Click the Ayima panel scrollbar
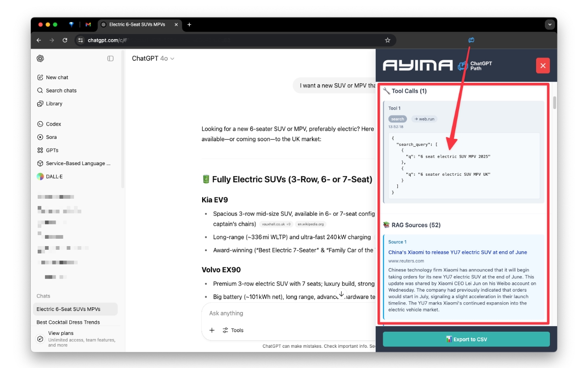The image size is (588, 368). click(x=554, y=103)
